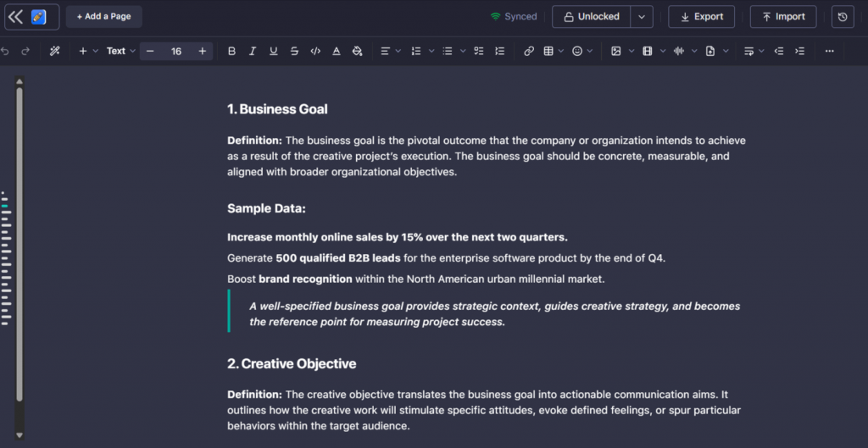868x448 pixels.
Task: Insert a checklist task list
Action: click(x=479, y=51)
